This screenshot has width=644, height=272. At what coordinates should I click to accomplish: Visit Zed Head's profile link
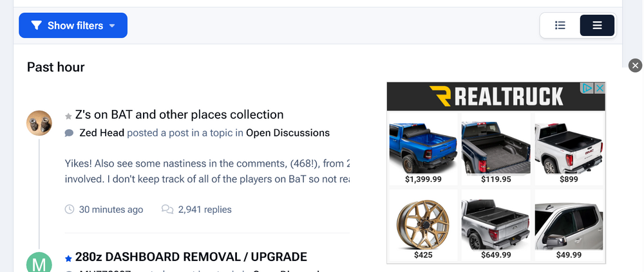102,133
